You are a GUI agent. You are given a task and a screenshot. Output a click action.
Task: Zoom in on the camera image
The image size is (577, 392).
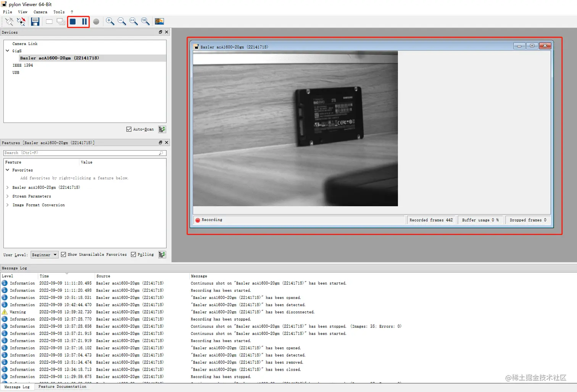[x=110, y=21]
